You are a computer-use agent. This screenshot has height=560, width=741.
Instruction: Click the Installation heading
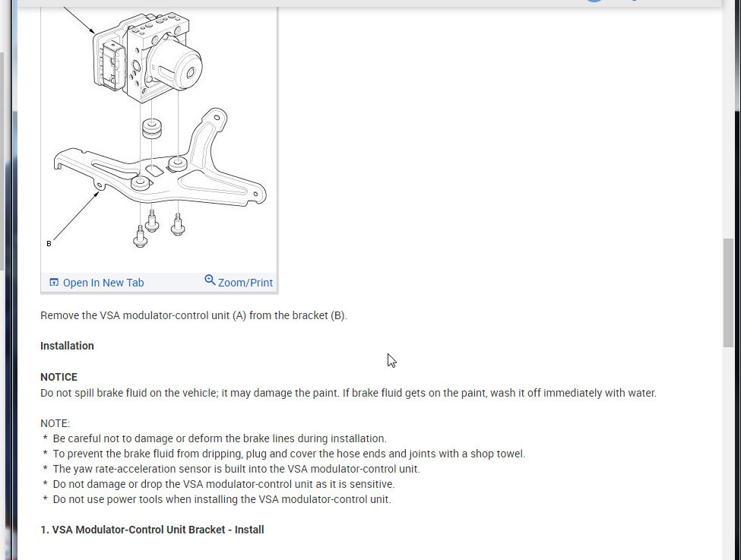[x=67, y=346]
